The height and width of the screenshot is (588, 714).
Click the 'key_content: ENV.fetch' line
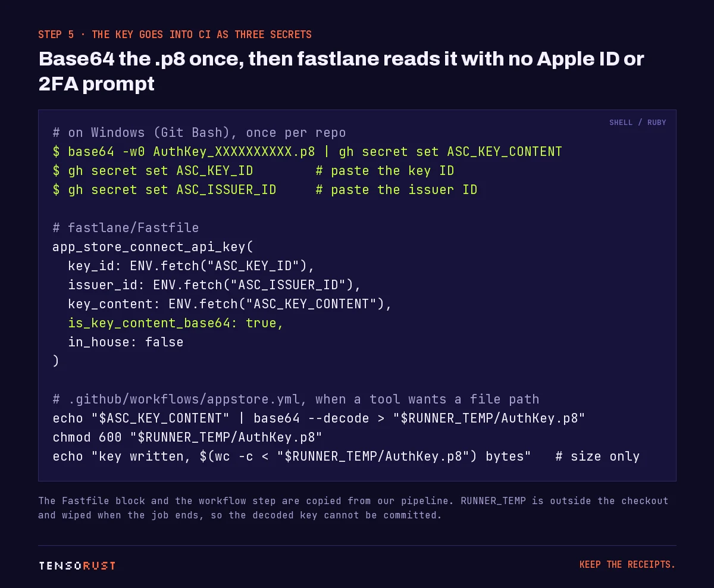click(x=230, y=304)
